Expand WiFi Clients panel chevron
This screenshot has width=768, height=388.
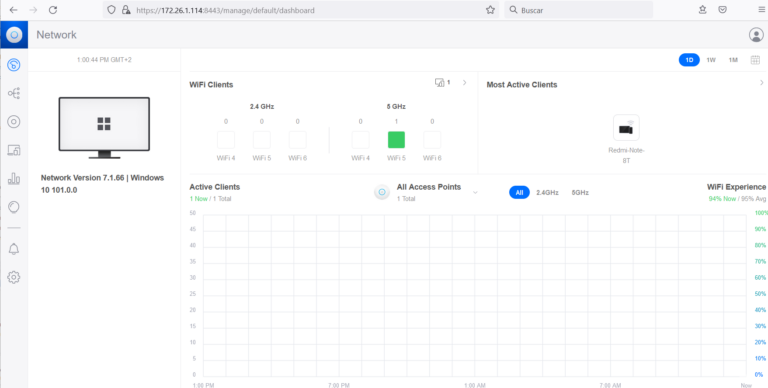[464, 83]
